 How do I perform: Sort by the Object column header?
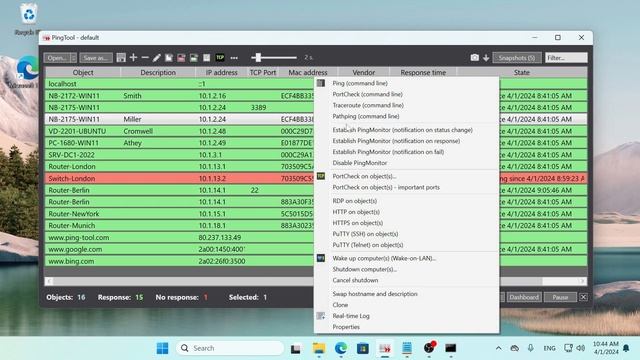pyautogui.click(x=83, y=72)
